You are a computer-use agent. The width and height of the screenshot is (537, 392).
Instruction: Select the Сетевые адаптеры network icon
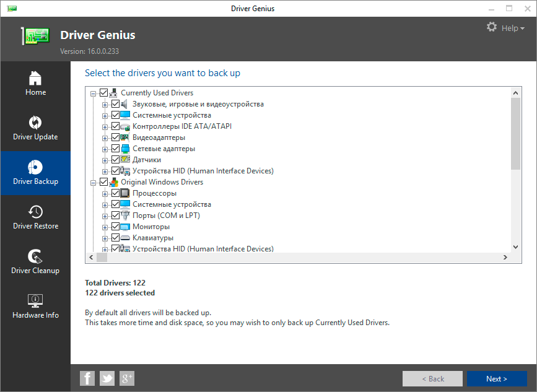pyautogui.click(x=125, y=149)
